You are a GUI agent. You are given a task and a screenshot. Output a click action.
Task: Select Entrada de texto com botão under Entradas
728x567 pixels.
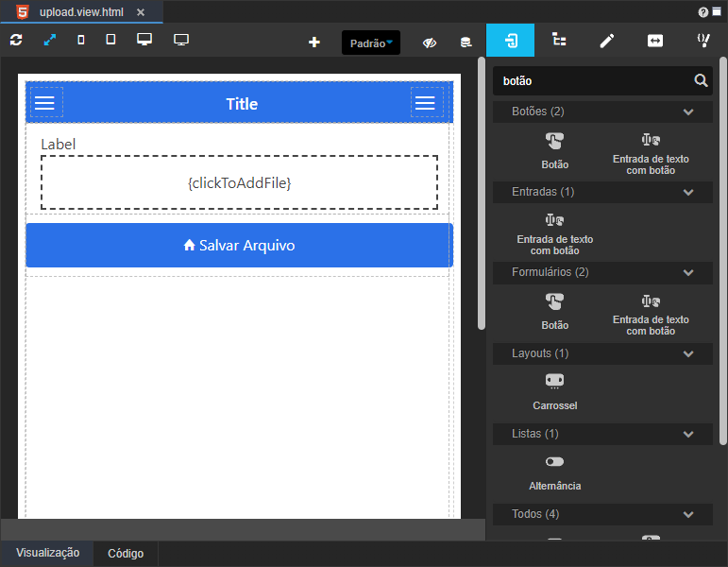[x=555, y=234]
